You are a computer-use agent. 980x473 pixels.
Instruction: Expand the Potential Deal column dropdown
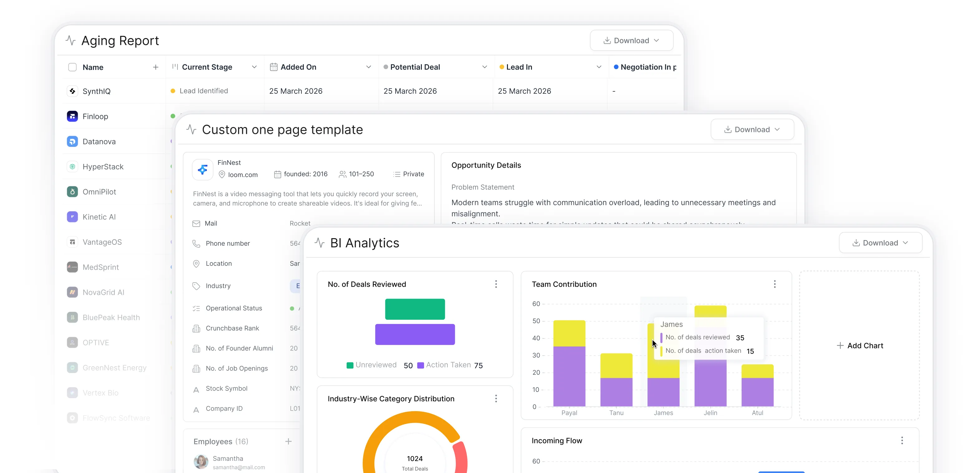[x=485, y=67]
